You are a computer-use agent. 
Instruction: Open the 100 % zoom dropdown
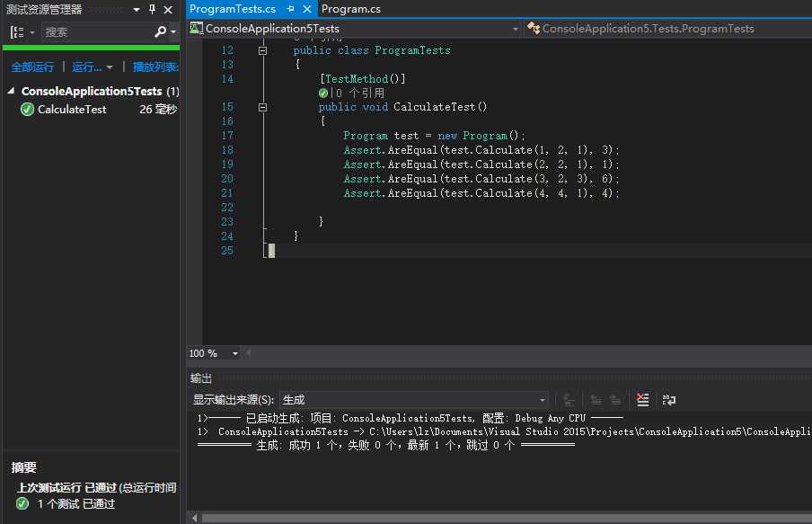click(235, 353)
